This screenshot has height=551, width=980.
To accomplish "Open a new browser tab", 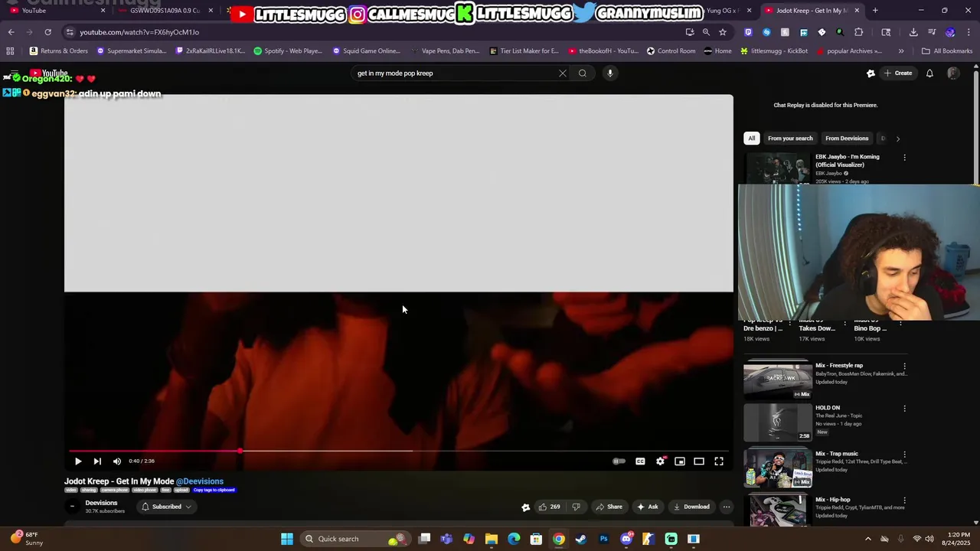I will coord(875,11).
